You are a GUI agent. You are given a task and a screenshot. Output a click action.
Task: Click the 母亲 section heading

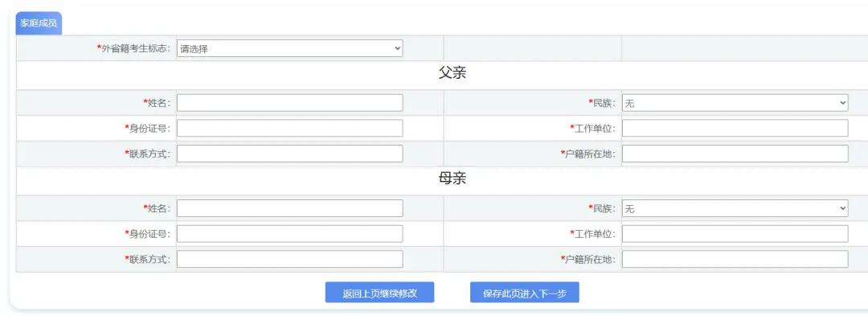pyautogui.click(x=452, y=179)
